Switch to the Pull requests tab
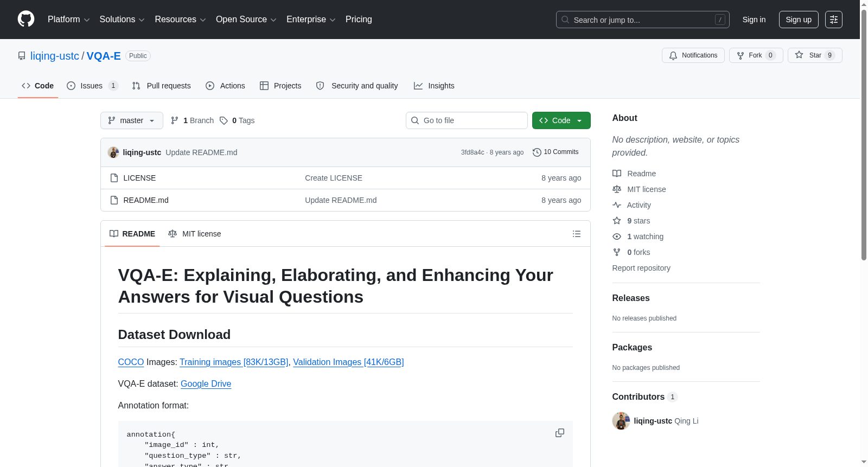The height and width of the screenshot is (467, 868). (x=161, y=86)
